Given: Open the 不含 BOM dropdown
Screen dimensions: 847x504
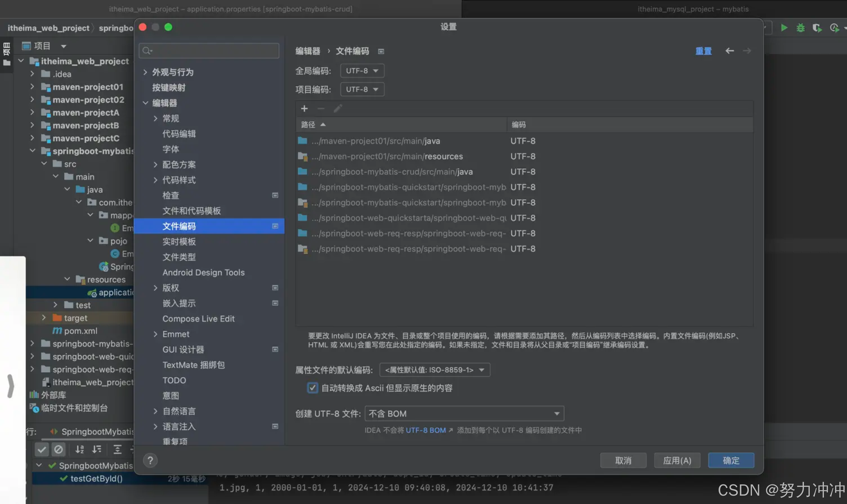Looking at the screenshot, I should [464, 414].
